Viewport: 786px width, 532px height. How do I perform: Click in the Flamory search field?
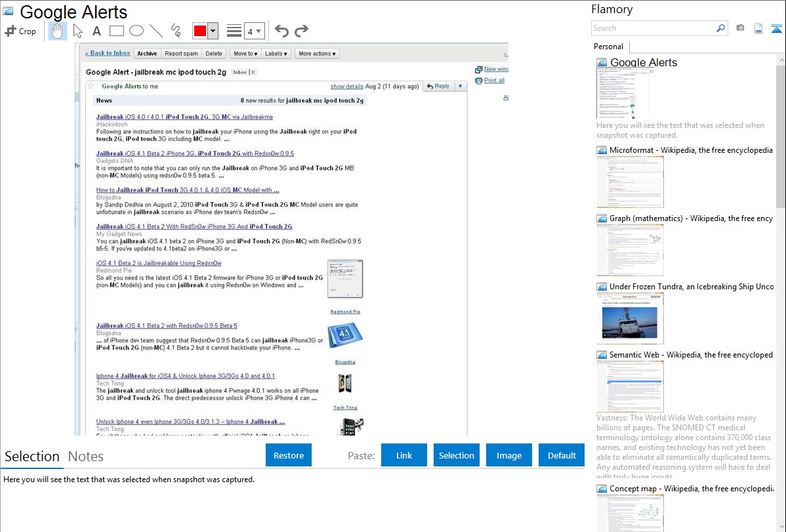pos(653,28)
